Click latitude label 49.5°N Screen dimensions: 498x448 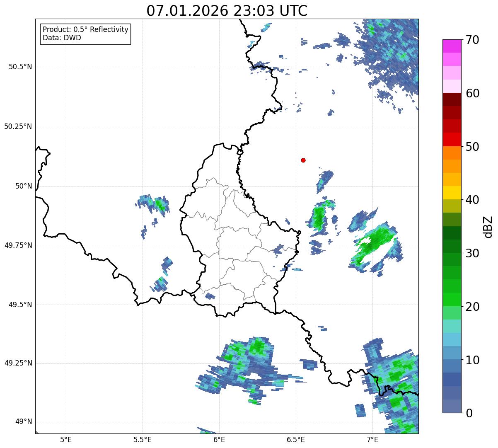20,305
